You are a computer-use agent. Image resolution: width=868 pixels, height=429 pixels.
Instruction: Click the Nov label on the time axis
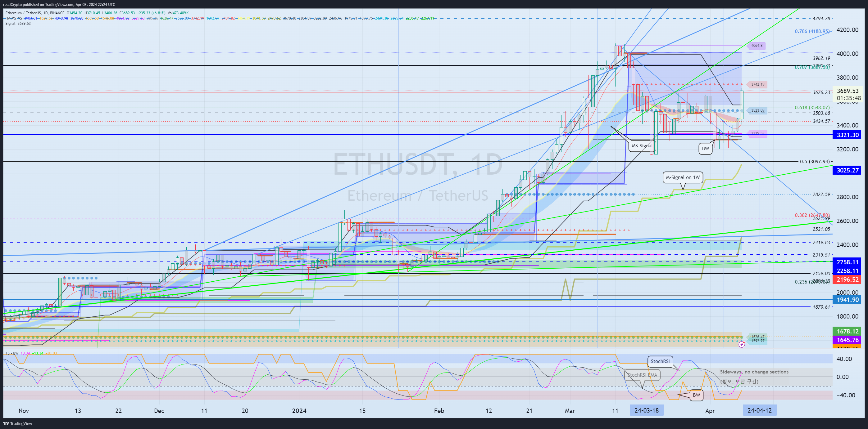(24, 411)
